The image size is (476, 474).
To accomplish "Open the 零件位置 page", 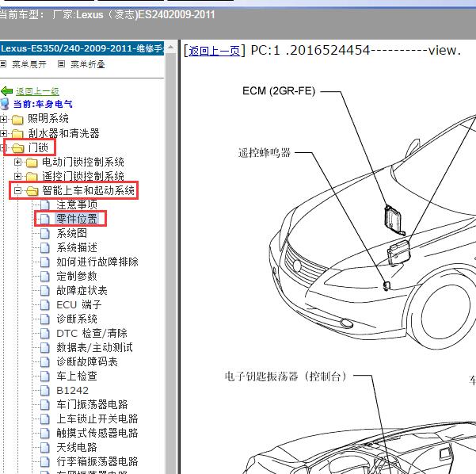I will (77, 219).
